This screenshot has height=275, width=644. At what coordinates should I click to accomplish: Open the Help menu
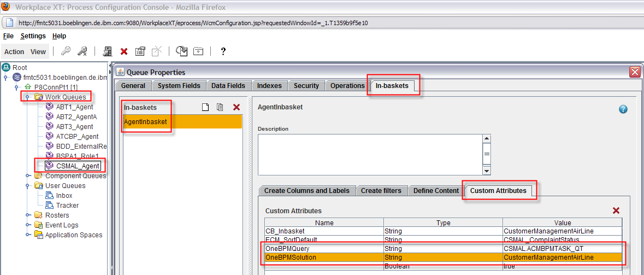coord(59,36)
